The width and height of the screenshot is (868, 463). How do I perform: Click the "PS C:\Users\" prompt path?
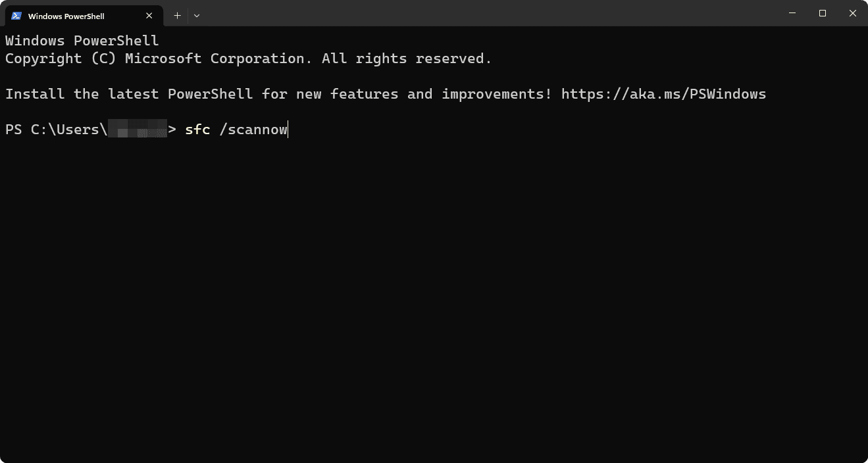(56, 130)
